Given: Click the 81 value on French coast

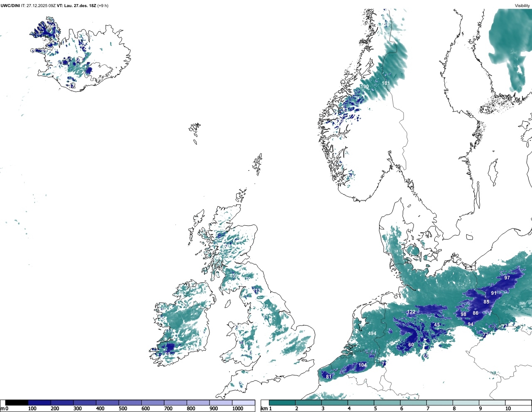Looking at the screenshot, I should [x=329, y=377].
